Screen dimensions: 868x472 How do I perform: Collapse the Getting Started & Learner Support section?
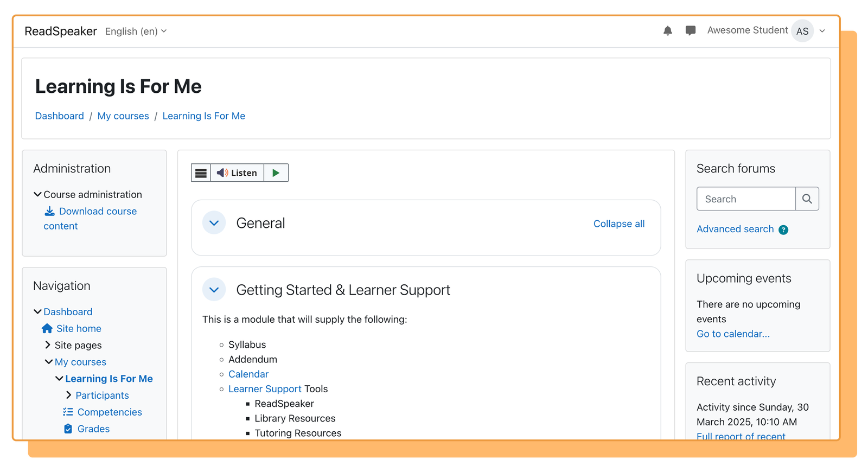(214, 289)
